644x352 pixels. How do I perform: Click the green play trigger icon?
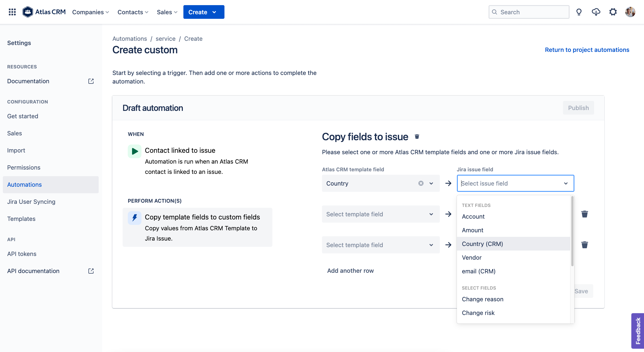point(134,151)
